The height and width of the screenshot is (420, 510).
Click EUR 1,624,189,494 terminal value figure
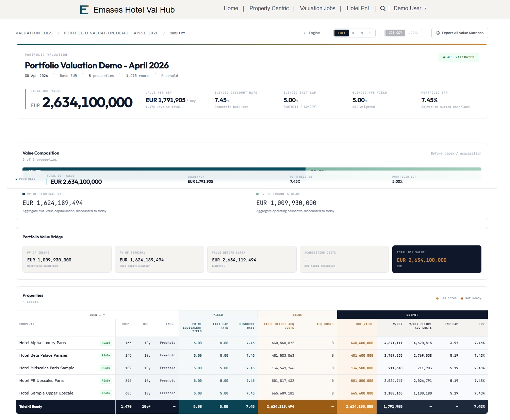coord(53,203)
